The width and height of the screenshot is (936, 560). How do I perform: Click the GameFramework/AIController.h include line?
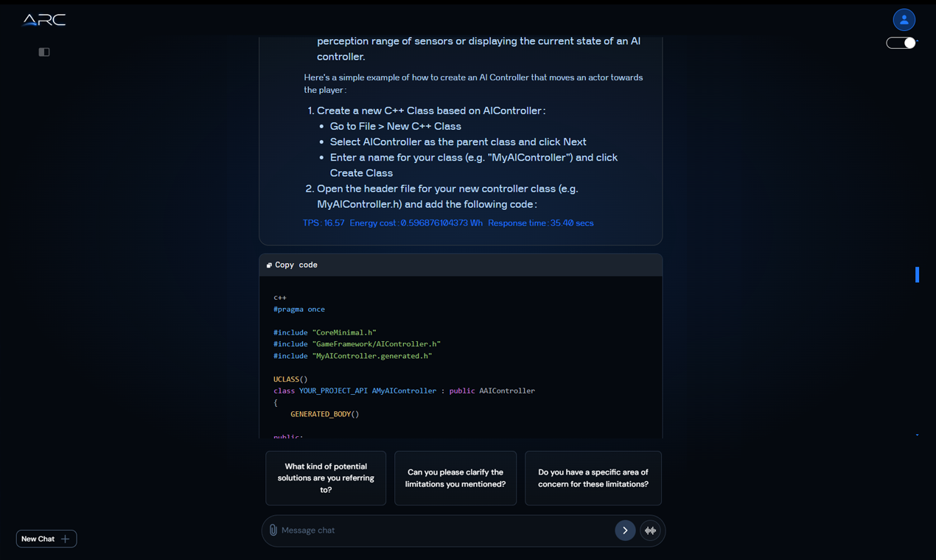[357, 344]
